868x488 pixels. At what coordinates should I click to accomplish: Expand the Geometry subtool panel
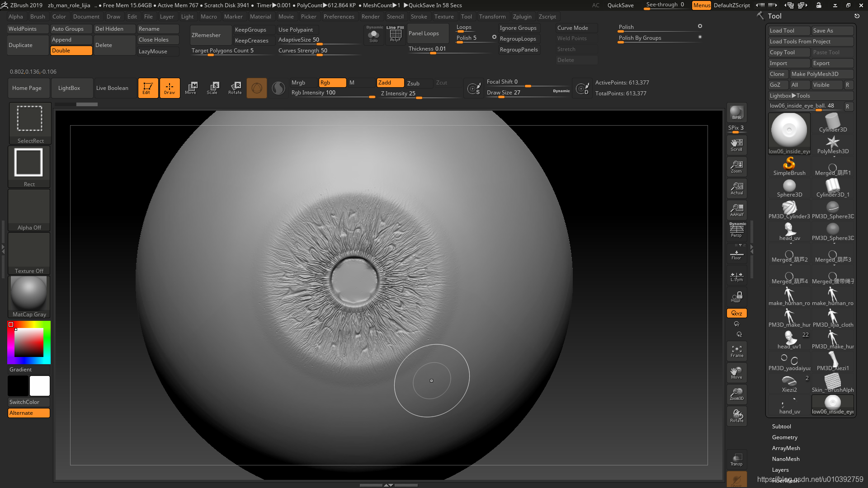point(784,437)
